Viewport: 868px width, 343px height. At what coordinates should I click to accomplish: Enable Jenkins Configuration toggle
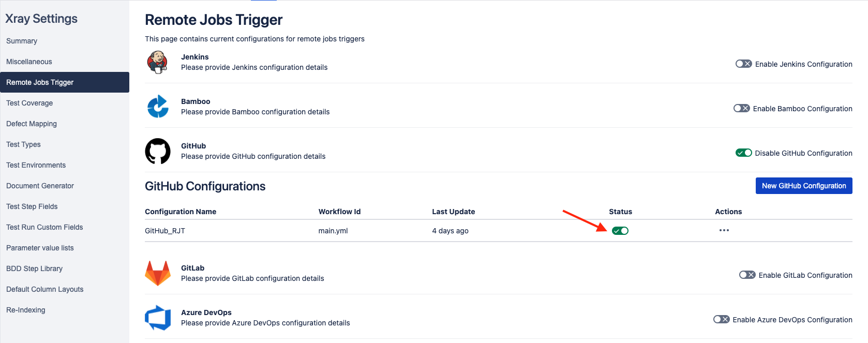pos(743,64)
